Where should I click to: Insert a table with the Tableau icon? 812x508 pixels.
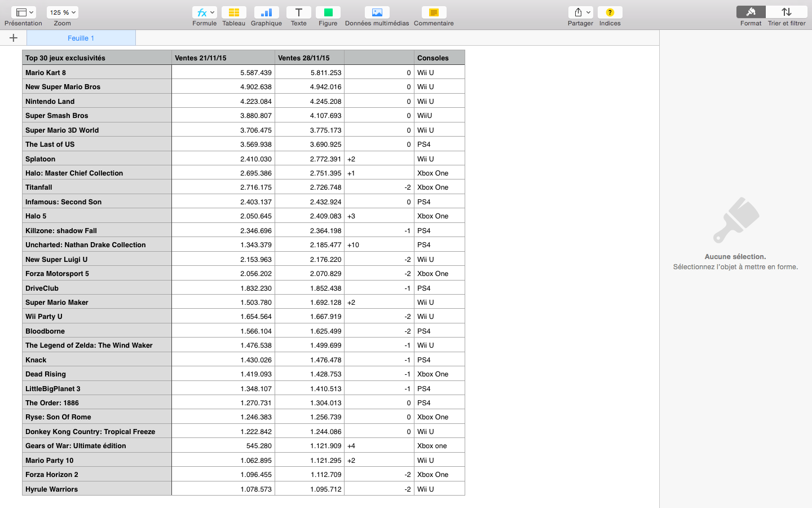click(x=233, y=12)
